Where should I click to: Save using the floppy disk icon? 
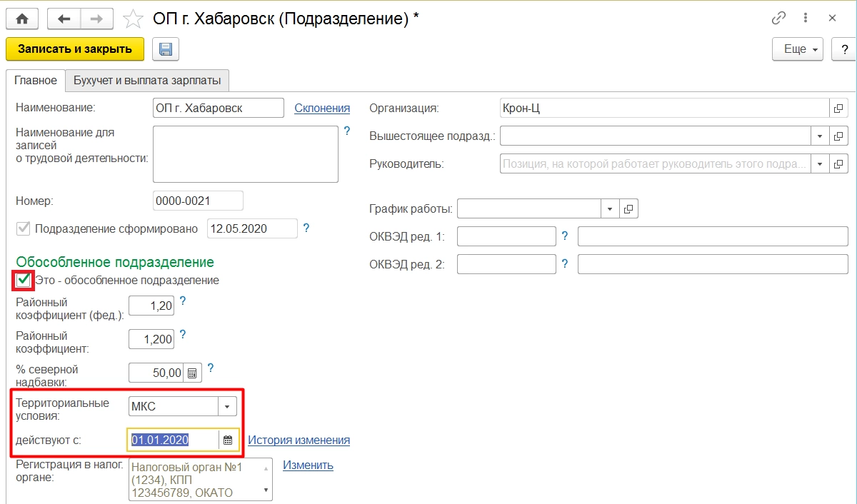(166, 49)
